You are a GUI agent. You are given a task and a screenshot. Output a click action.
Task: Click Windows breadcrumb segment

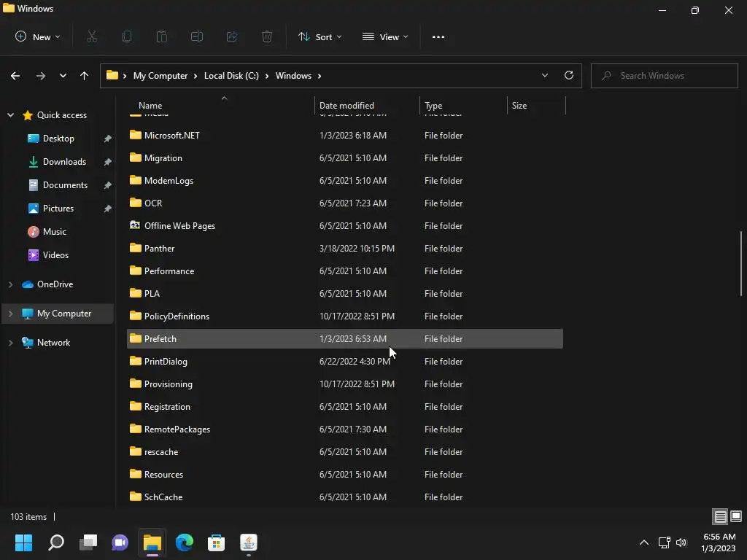tap(293, 76)
